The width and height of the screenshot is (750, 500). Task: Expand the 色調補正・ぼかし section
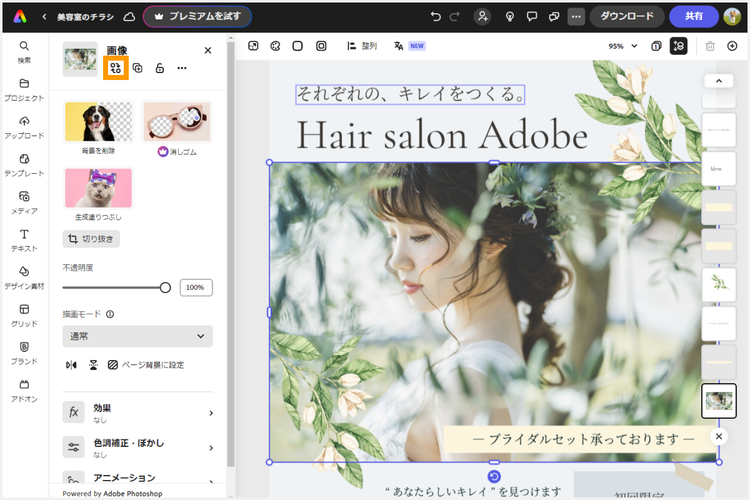point(138,448)
